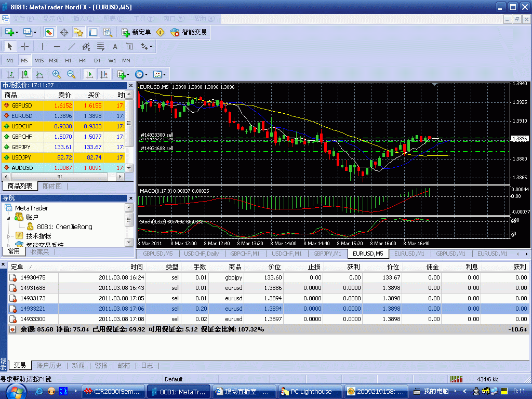532x399 pixels.
Task: Click the zoom out magnifier icon
Action: pyautogui.click(x=71, y=74)
